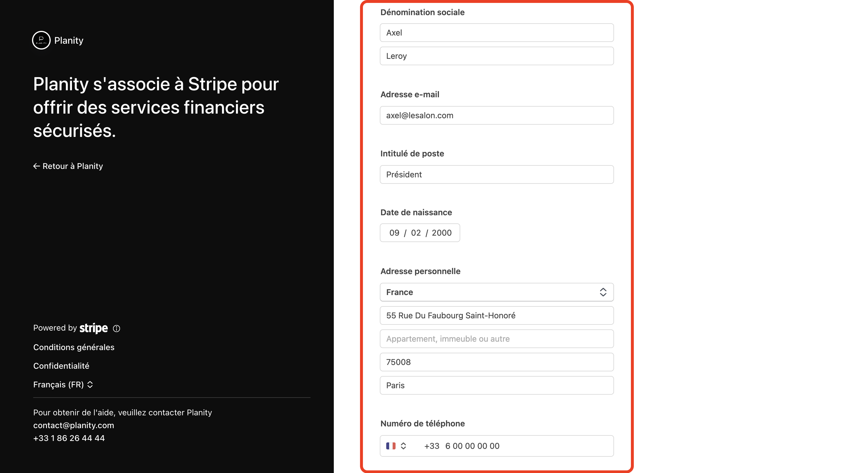The width and height of the screenshot is (868, 473).
Task: Click the Numéro de téléphone label
Action: [x=423, y=423]
